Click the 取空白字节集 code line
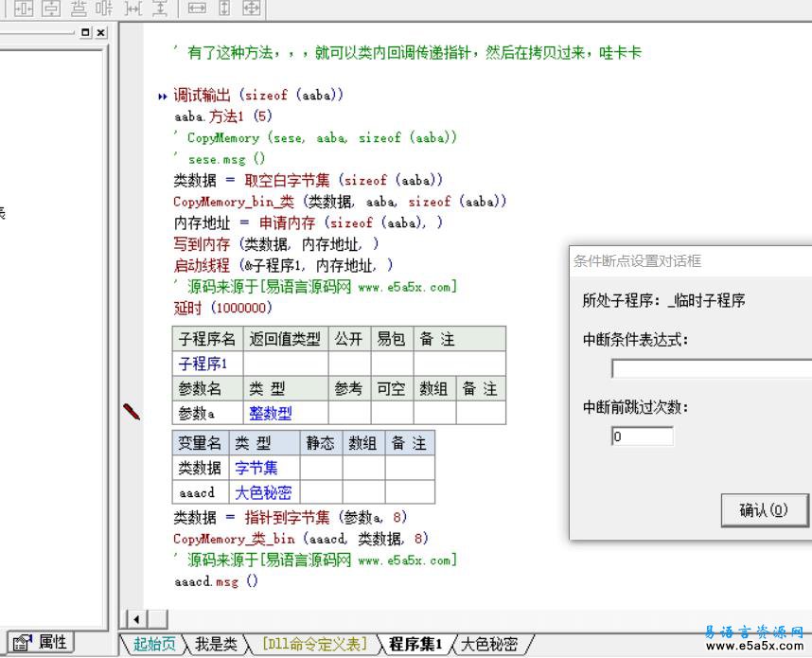This screenshot has width=812, height=658. [309, 180]
